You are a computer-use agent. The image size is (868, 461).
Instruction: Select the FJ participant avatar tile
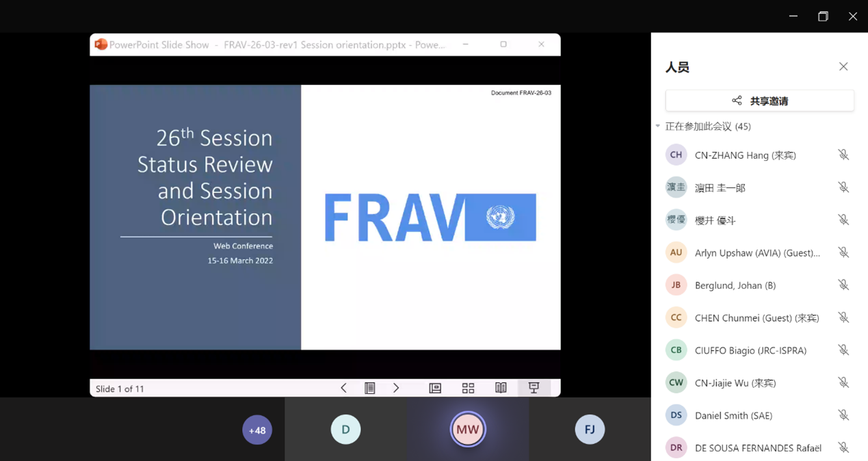pyautogui.click(x=590, y=430)
